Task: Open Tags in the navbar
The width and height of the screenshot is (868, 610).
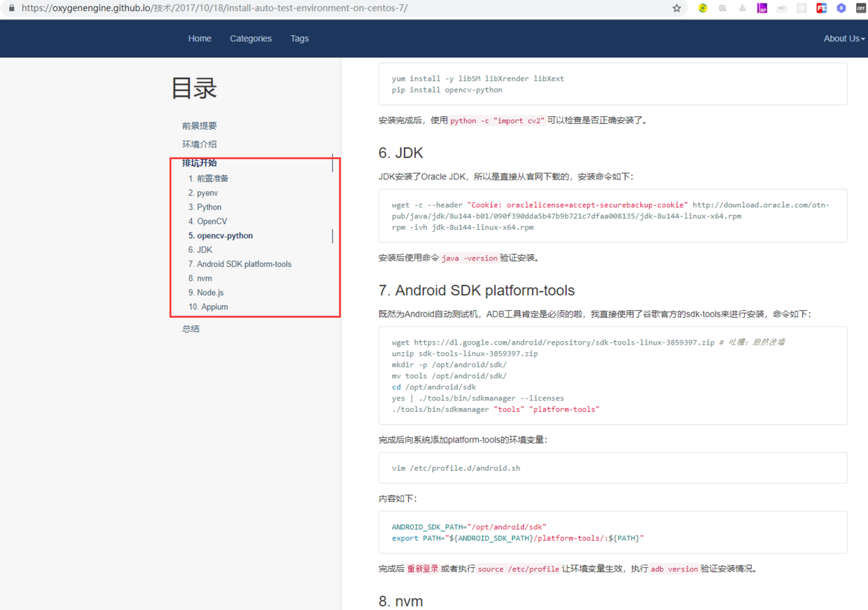Action: tap(300, 39)
